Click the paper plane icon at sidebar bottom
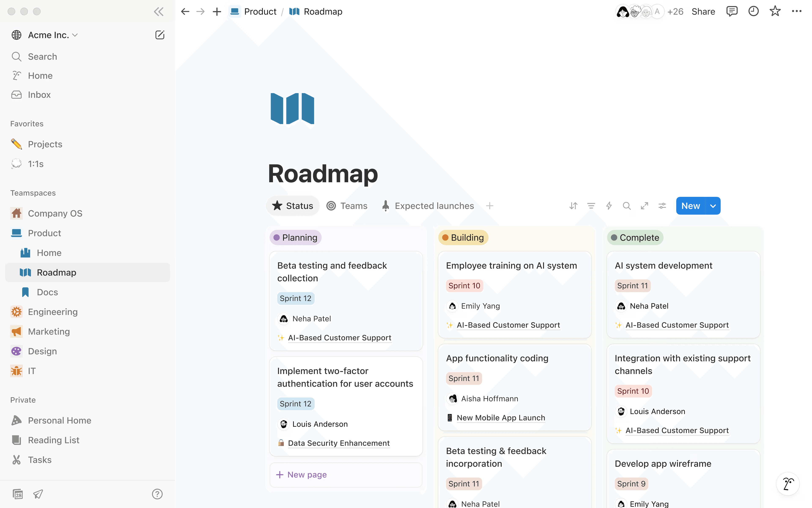The image size is (812, 508). pyautogui.click(x=38, y=494)
